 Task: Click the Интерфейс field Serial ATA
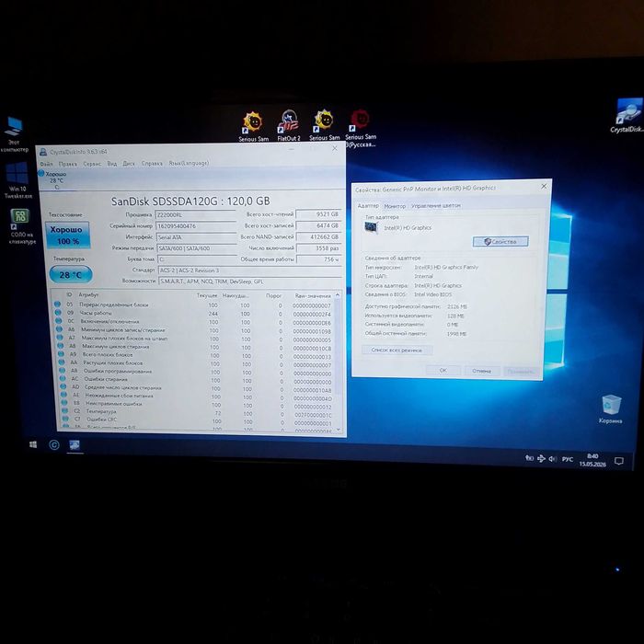[196, 237]
